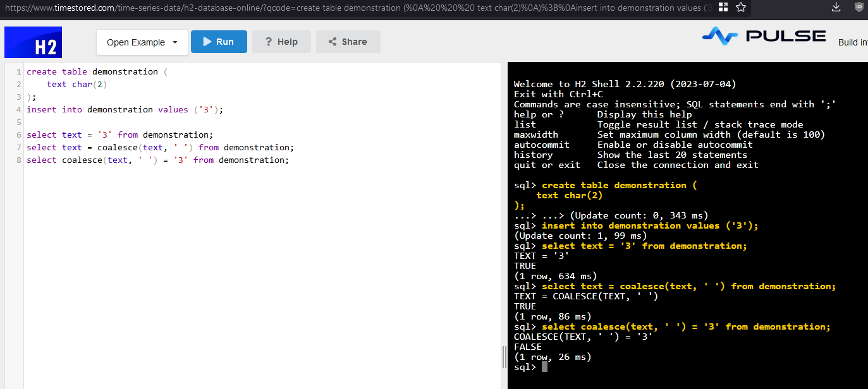
Task: Select the Run play icon
Action: coord(207,42)
